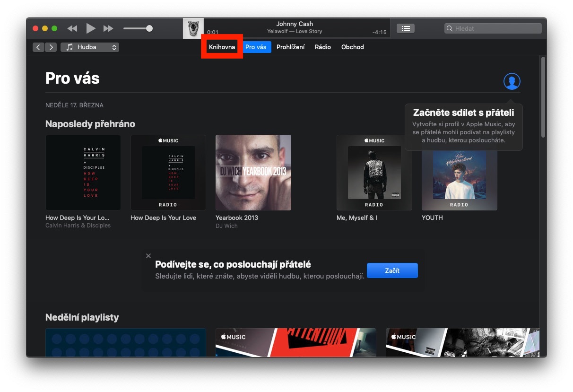Click the remaining time -4:15 display
Screen dimensions: 573x392
click(379, 32)
